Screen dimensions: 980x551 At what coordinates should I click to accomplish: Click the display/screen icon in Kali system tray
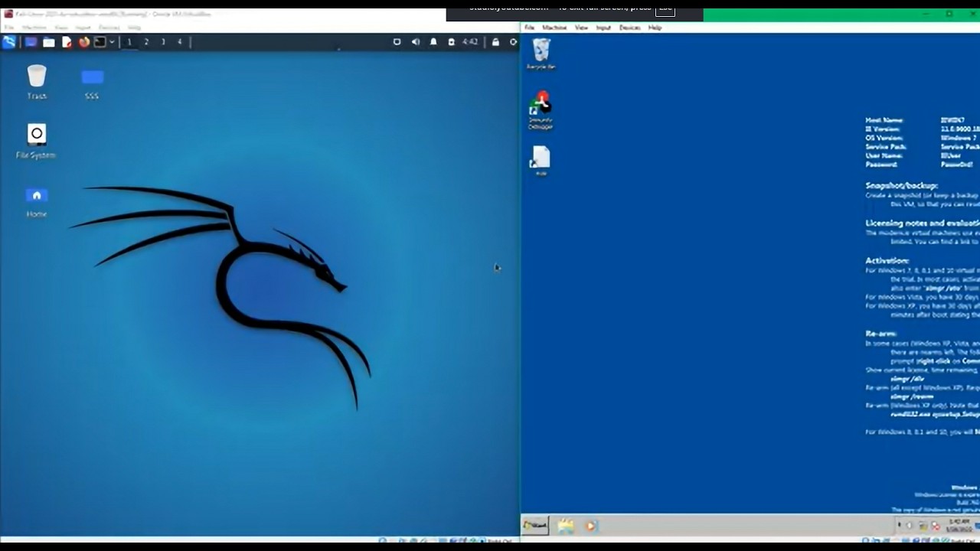point(397,42)
